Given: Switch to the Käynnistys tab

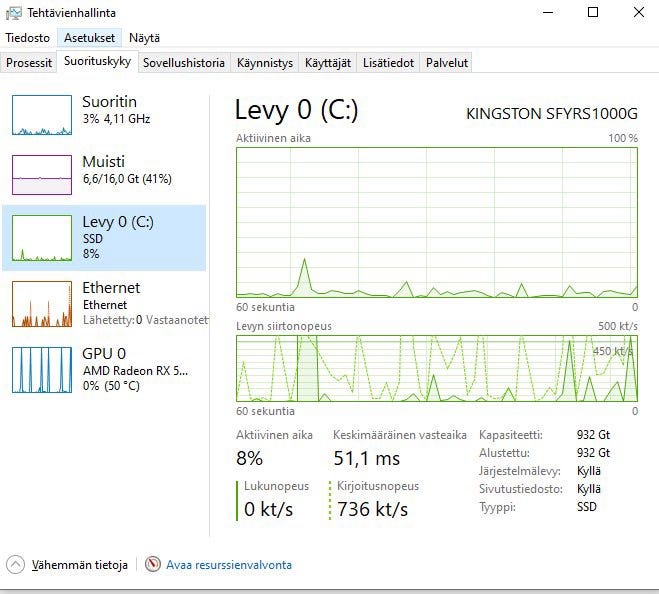Looking at the screenshot, I should click(x=265, y=62).
